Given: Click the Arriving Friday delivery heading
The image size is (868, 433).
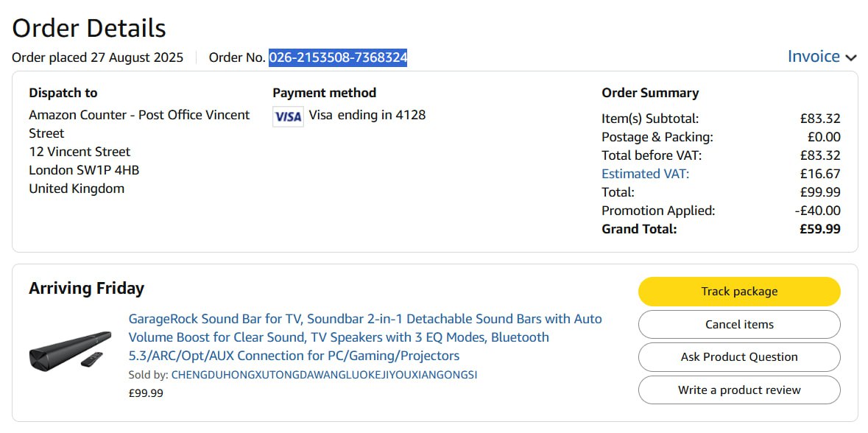Looking at the screenshot, I should coord(86,288).
